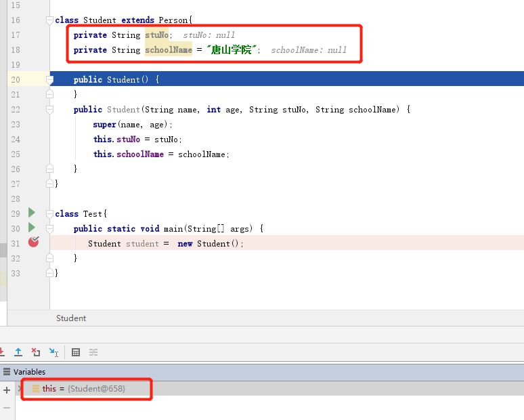
Task: Click the schoolName field name on line 18
Action: click(x=169, y=50)
